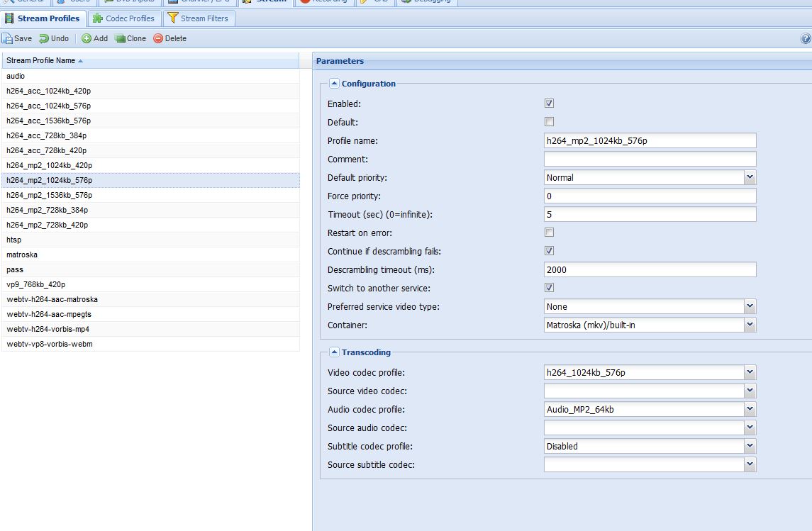
Task: Click highlighted list row h264_mp2_1024kb_576p
Action: pos(150,180)
